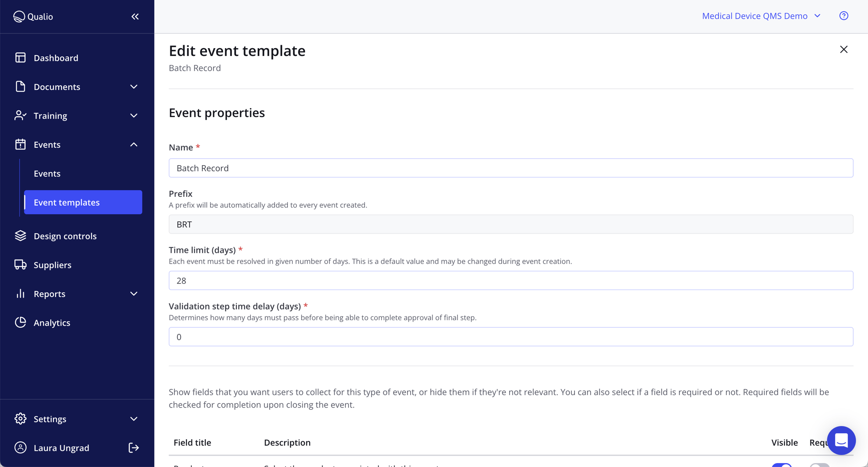Screen dimensions: 868x467
Task: Open the Events submenu entry
Action: (47, 173)
